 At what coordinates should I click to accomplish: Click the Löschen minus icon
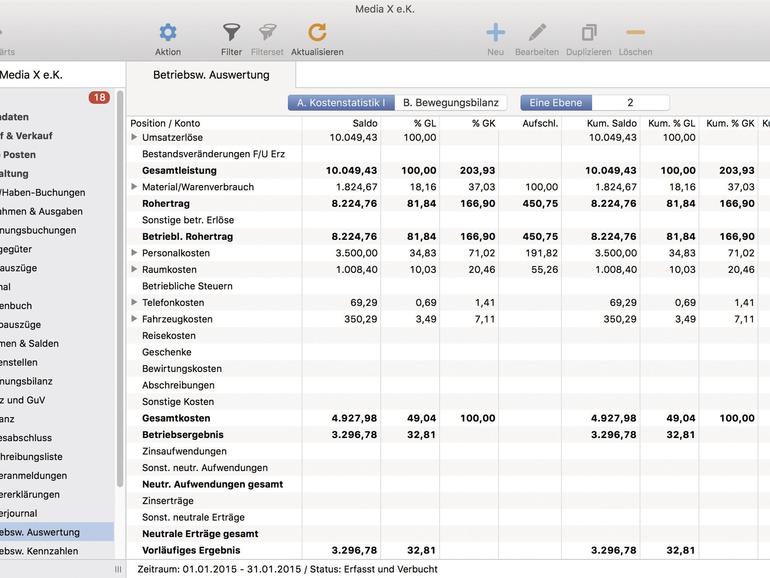coord(635,32)
